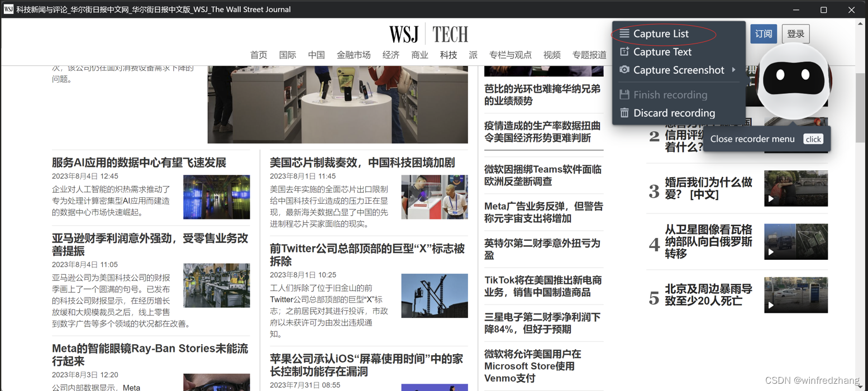Click Amazon warehouse article thumbnail

pos(217,285)
